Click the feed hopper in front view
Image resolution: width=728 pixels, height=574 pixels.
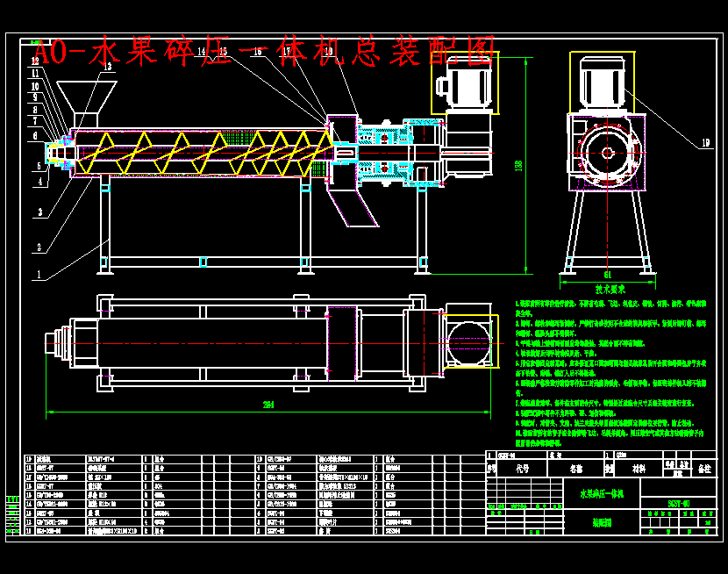(x=86, y=103)
